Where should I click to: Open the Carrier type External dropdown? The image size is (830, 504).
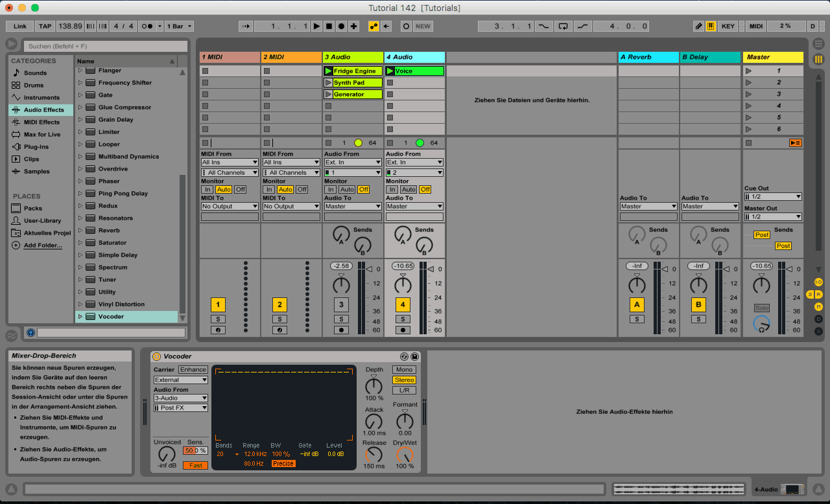[x=180, y=380]
